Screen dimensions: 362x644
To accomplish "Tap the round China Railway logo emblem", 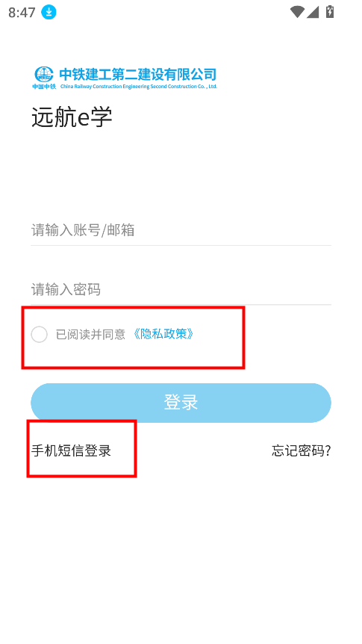I will tap(44, 75).
